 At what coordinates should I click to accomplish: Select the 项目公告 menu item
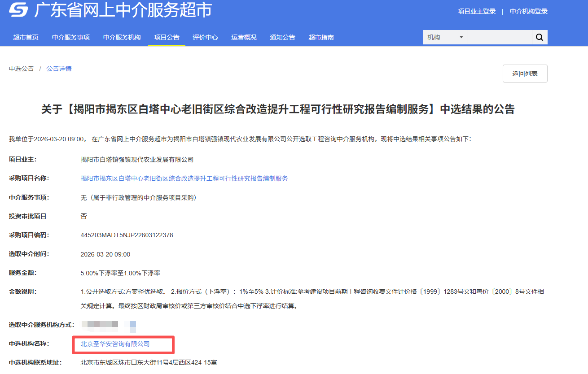tap(167, 37)
